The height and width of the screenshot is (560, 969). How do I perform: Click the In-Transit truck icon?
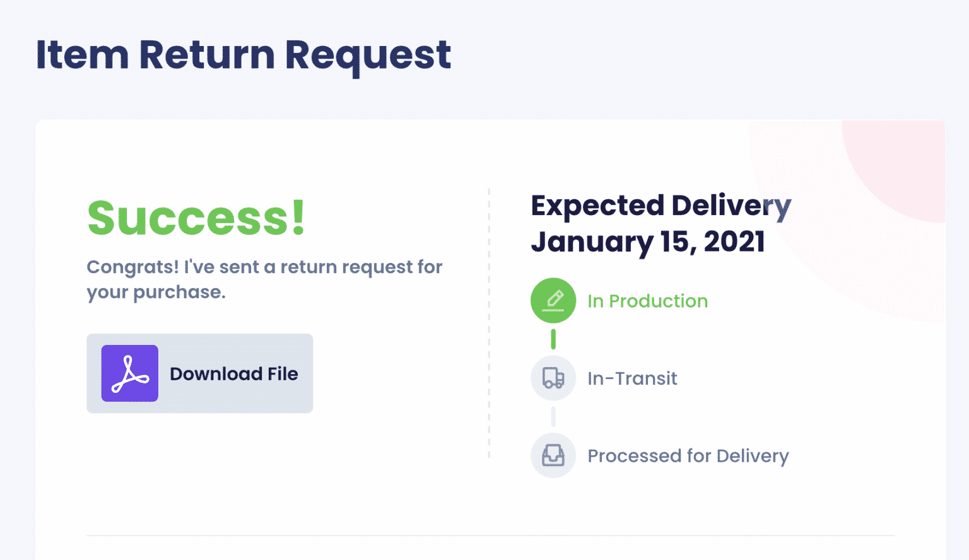[x=553, y=378]
